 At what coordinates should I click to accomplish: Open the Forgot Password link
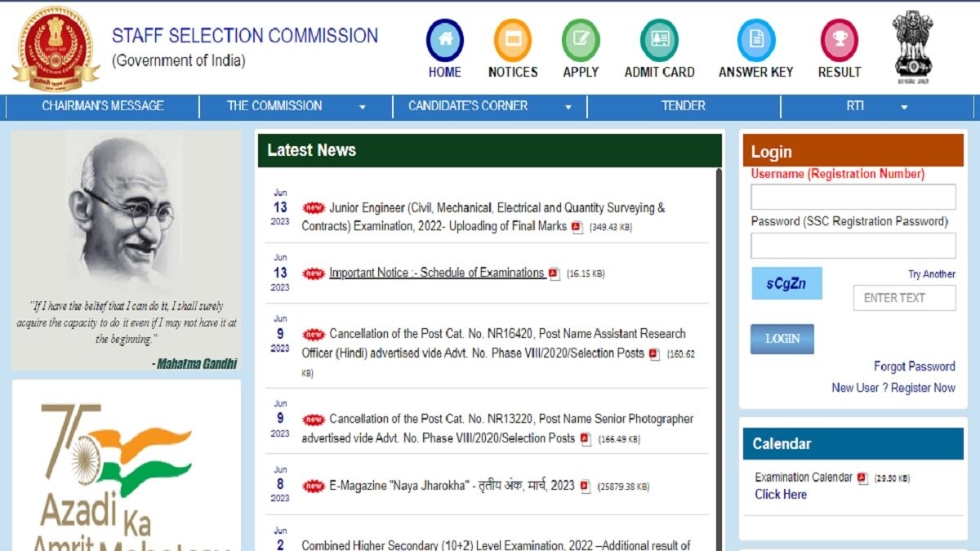[914, 366]
